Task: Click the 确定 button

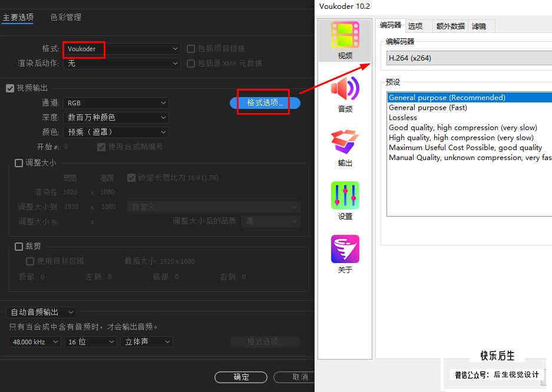Action: (241, 377)
